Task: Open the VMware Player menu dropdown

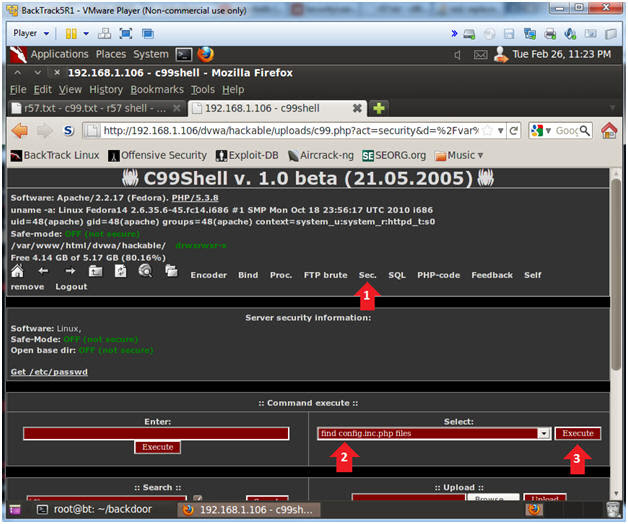Action: (x=31, y=33)
